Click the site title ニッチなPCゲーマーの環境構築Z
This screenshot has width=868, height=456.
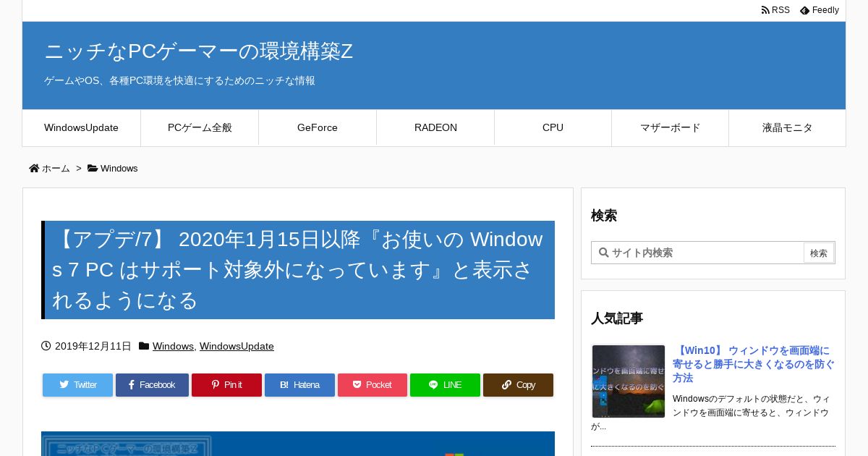point(199,51)
